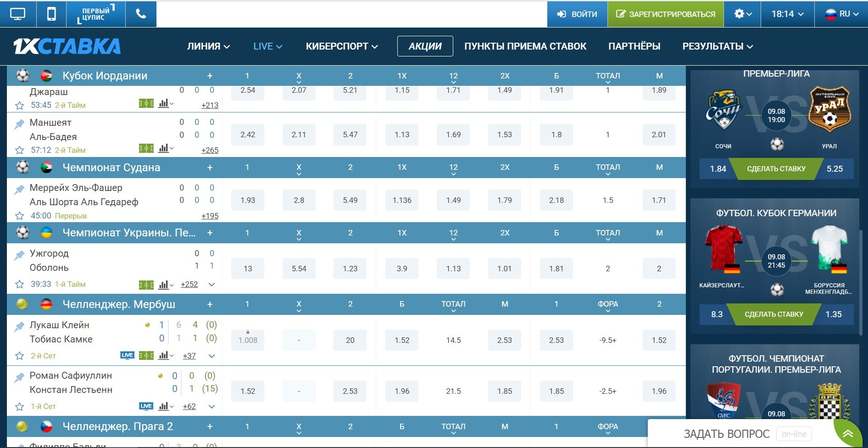The width and height of the screenshot is (868, 448).
Task: Open statistics chart for Ужгород match
Action: [x=166, y=285]
